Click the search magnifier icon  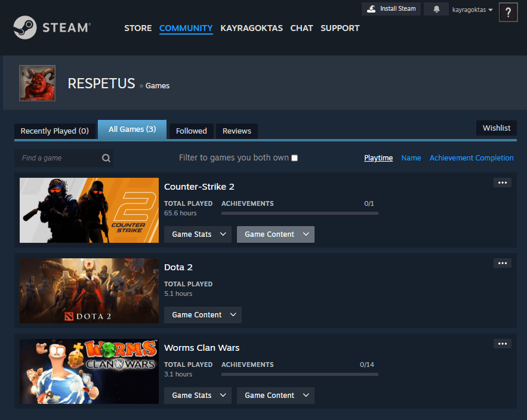[x=106, y=158]
